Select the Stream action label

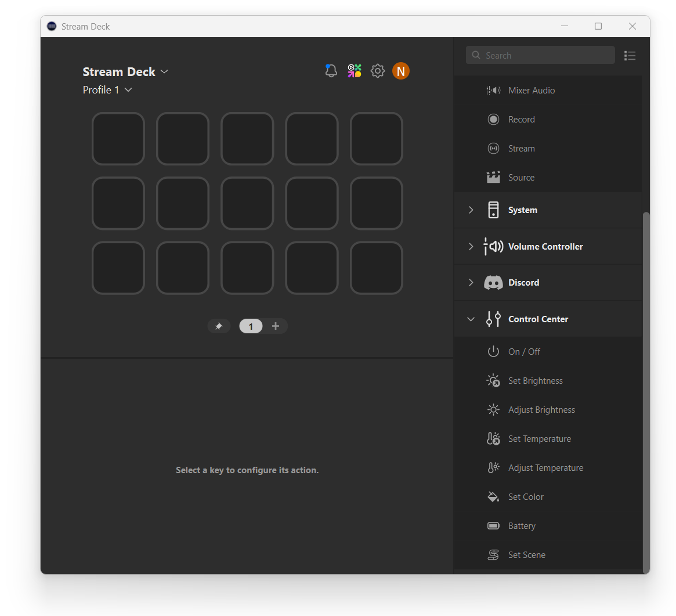coord(522,149)
